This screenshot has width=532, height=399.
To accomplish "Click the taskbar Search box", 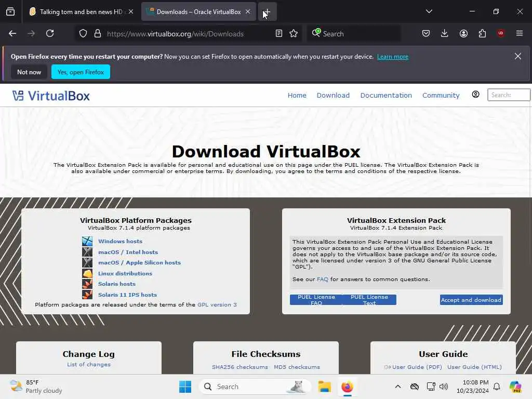I will (255, 387).
